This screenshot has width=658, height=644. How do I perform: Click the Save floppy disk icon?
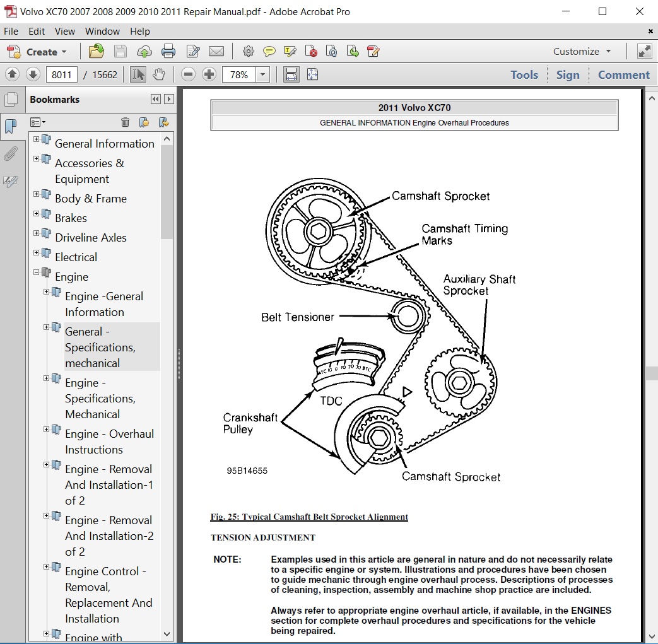pyautogui.click(x=120, y=51)
